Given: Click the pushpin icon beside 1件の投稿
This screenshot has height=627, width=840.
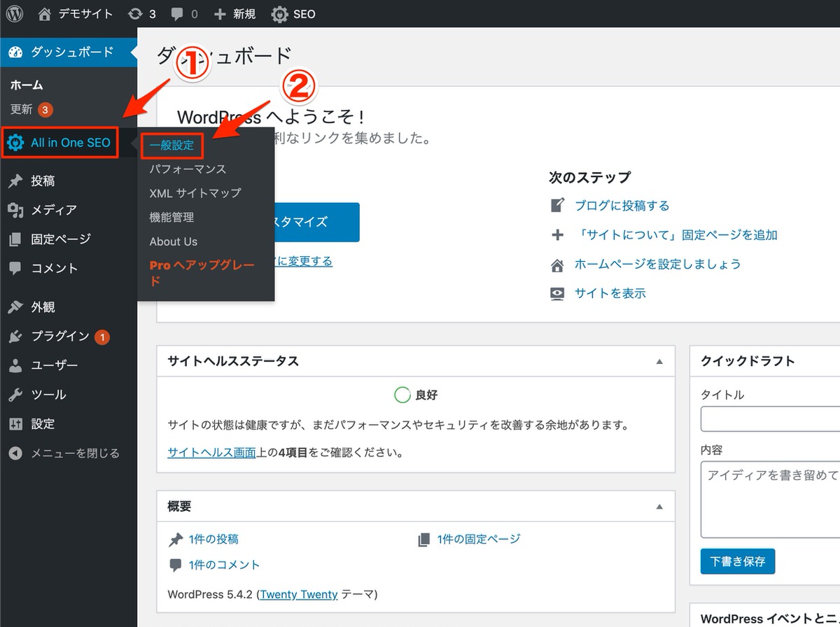Looking at the screenshot, I should point(176,540).
